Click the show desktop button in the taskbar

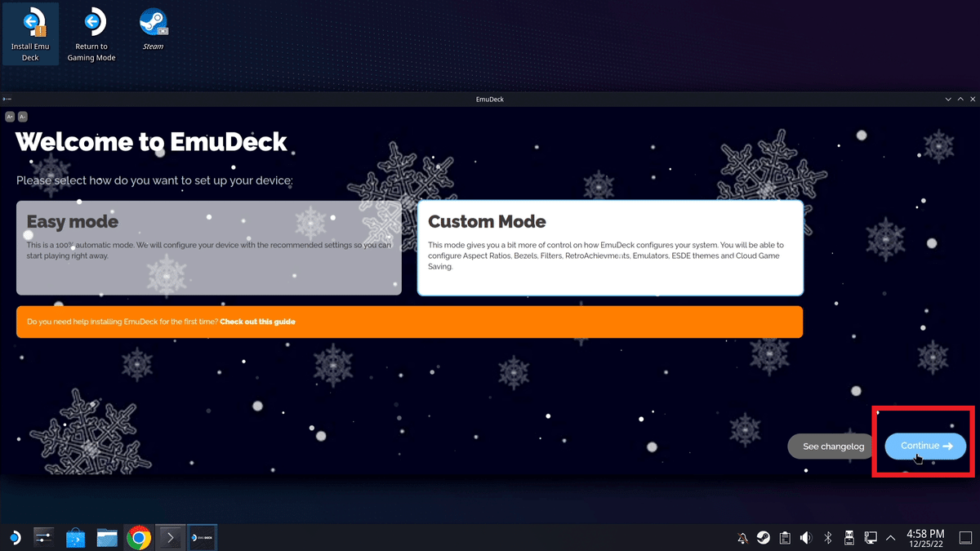pyautogui.click(x=964, y=538)
